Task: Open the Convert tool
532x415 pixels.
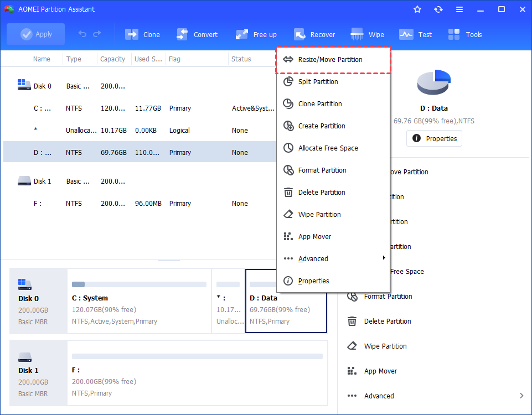Action: [x=182, y=34]
